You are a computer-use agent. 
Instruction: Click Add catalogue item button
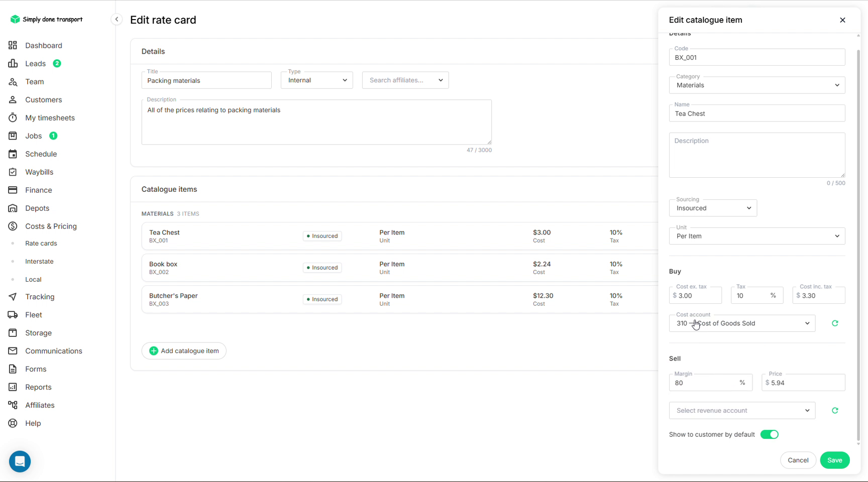[184, 351]
